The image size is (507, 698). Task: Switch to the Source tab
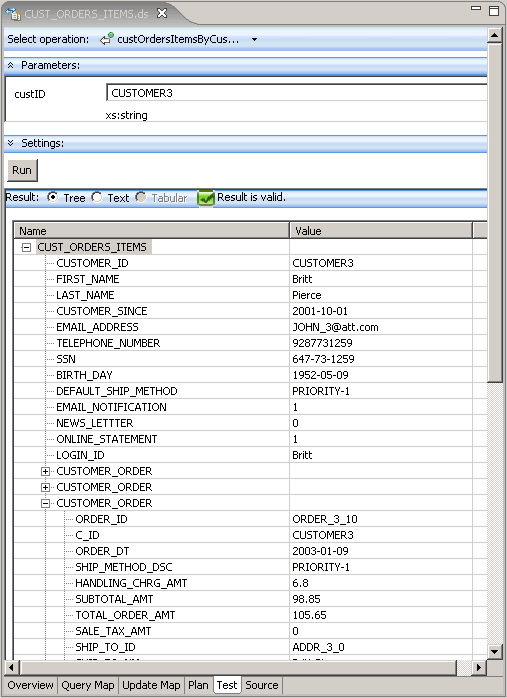(262, 685)
